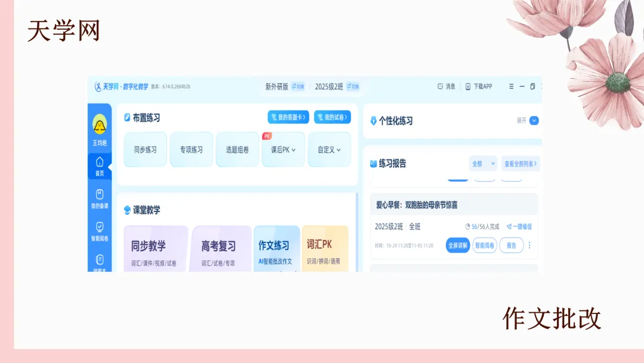Open the 高考复习 card
Image resolution: width=644 pixels, height=363 pixels.
(x=221, y=249)
